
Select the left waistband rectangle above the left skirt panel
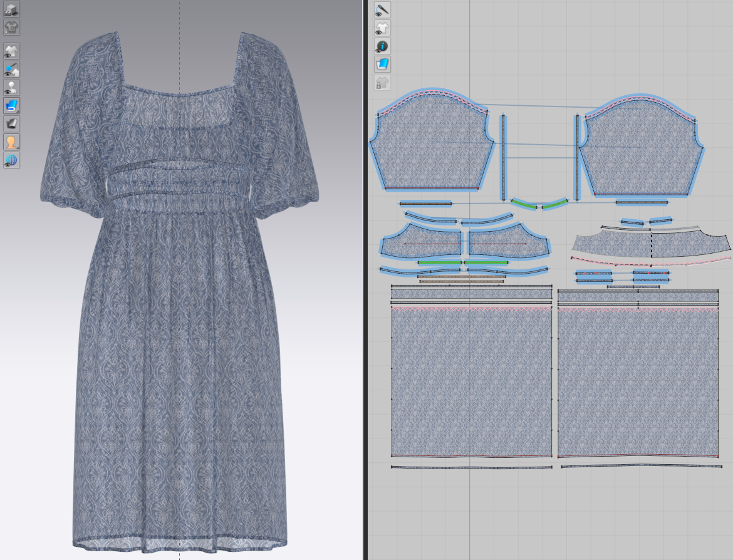[471, 294]
